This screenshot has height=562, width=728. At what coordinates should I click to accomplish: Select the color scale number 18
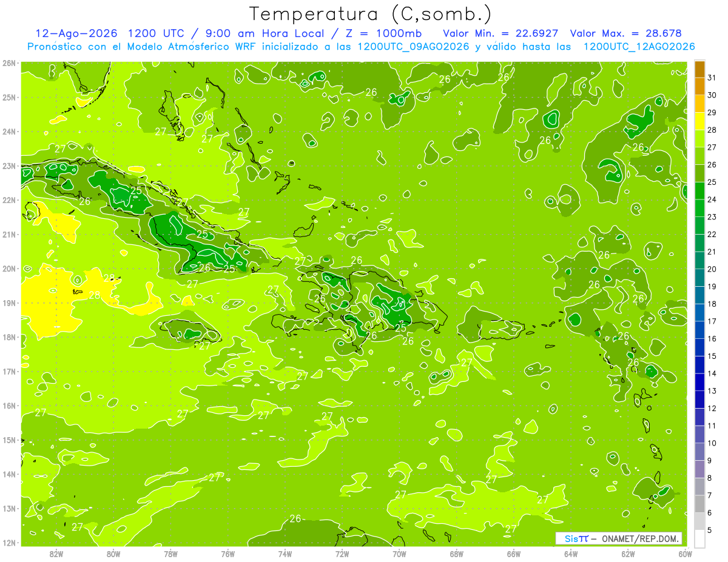point(712,304)
